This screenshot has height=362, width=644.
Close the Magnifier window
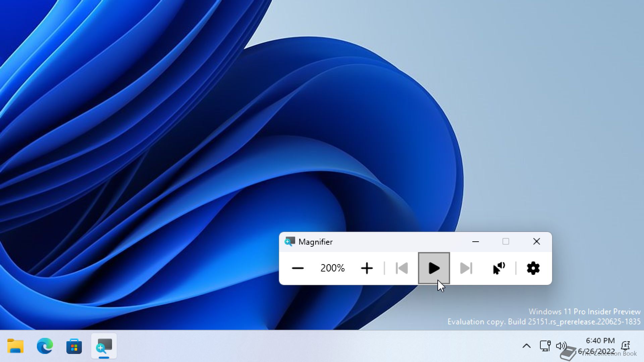point(537,242)
